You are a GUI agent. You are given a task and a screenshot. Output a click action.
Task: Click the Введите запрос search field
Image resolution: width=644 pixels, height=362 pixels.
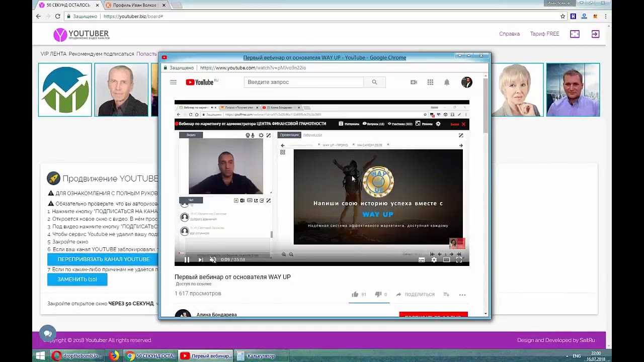point(304,82)
